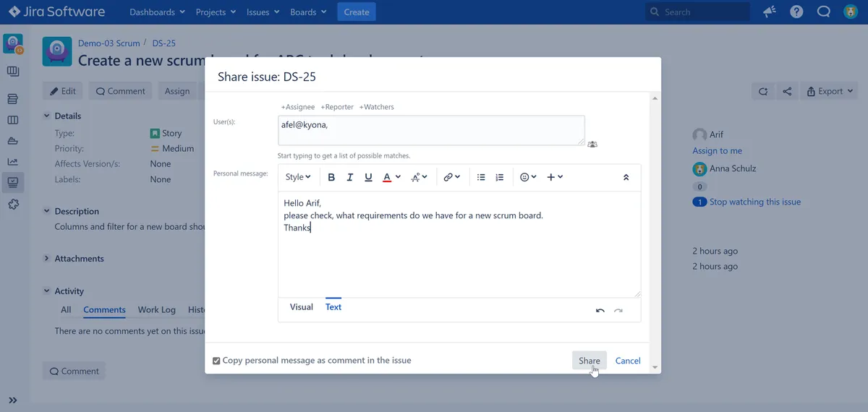Focus the top Search field

pyautogui.click(x=697, y=12)
